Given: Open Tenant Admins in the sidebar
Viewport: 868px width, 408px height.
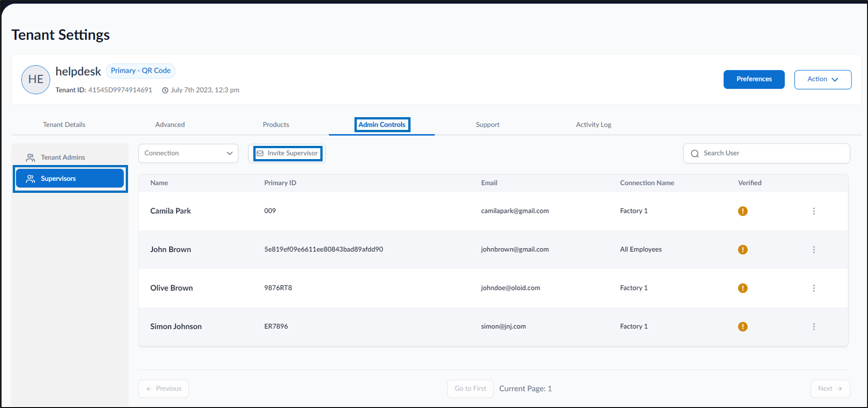Looking at the screenshot, I should (x=70, y=157).
